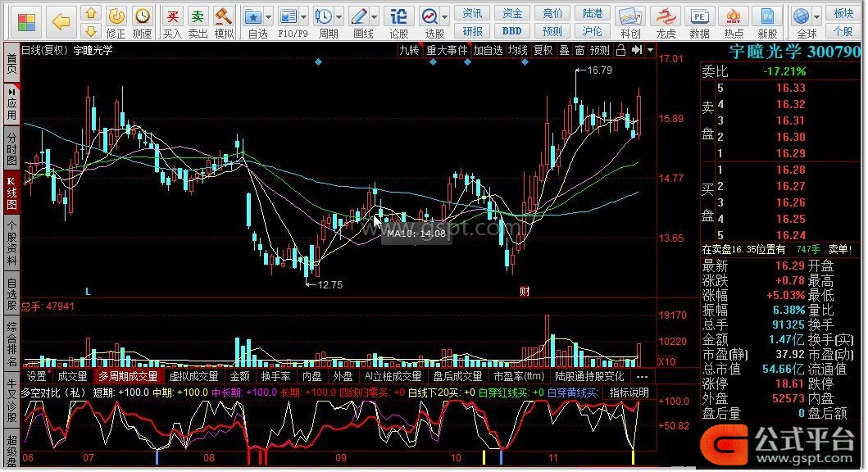868x472 pixels.
Task: Open the 自选 star folder icon
Action: 253,16
